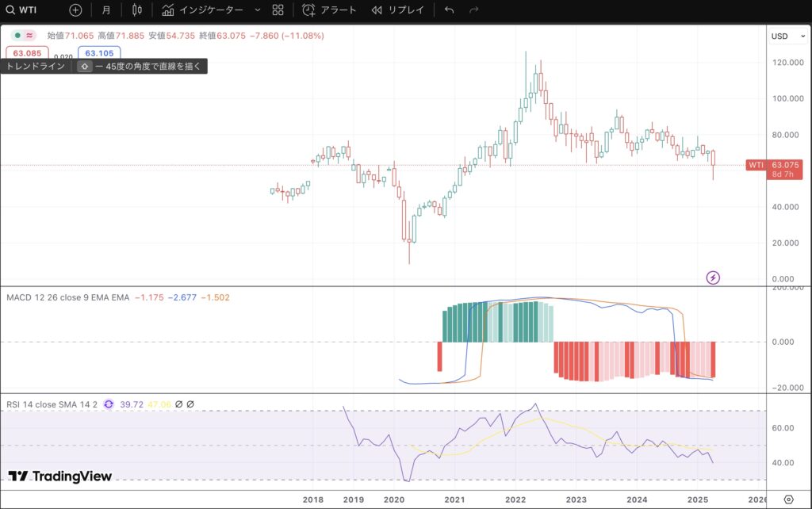
Task: Click the 63.105 buy price button
Action: (99, 53)
